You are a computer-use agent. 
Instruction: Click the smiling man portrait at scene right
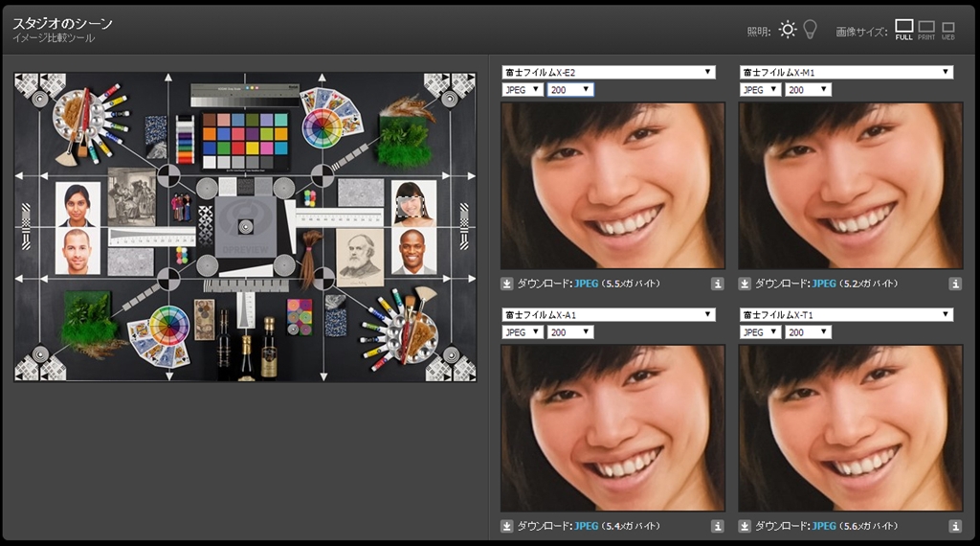(x=414, y=251)
